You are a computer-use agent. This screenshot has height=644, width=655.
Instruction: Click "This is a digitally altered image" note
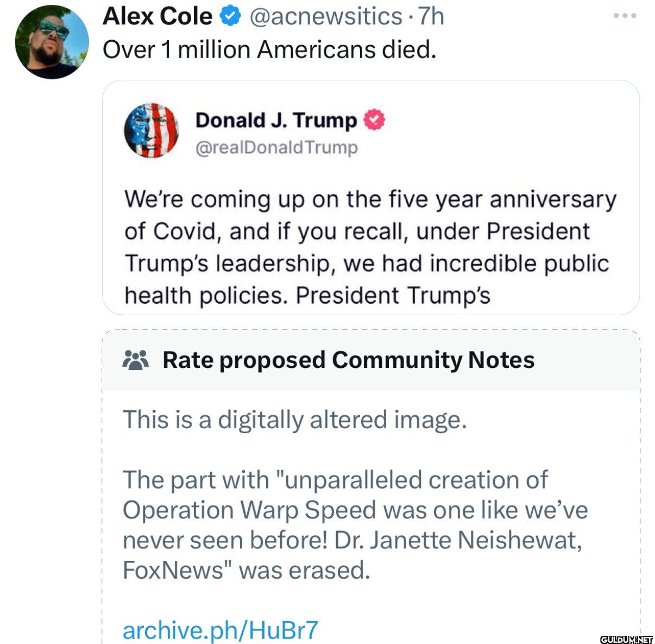[294, 420]
